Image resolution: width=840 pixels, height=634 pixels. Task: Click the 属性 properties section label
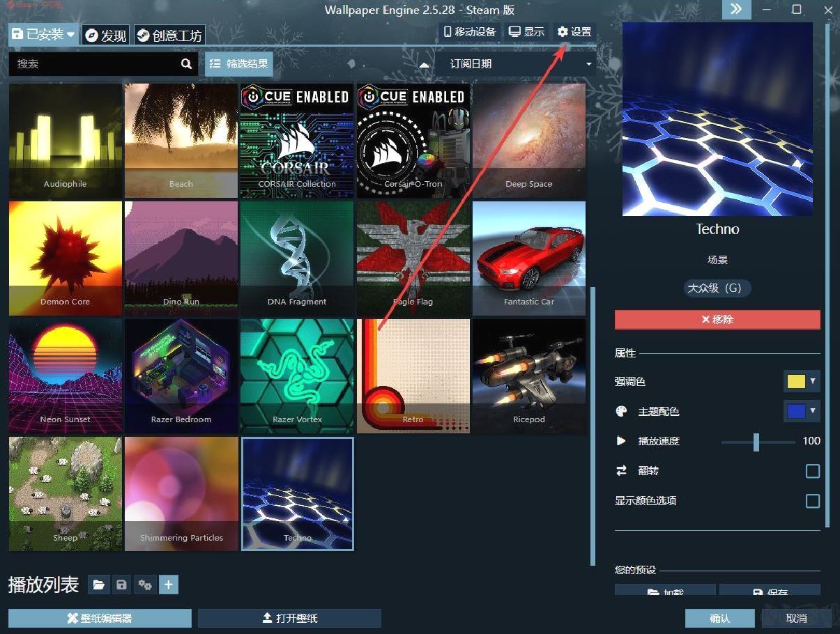[625, 353]
